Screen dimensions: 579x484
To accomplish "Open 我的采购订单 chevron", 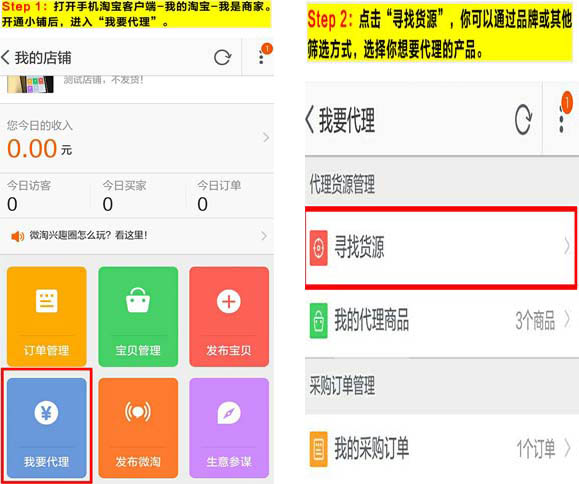I will (568, 449).
